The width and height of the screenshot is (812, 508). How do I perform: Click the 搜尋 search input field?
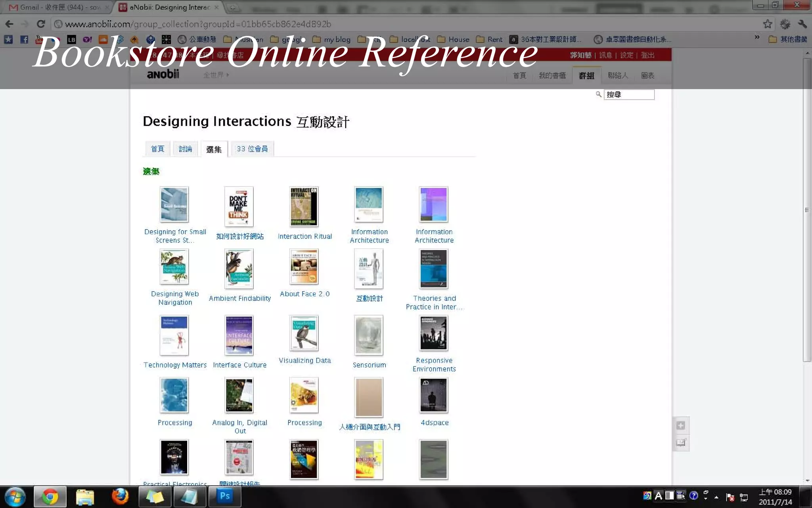point(629,94)
